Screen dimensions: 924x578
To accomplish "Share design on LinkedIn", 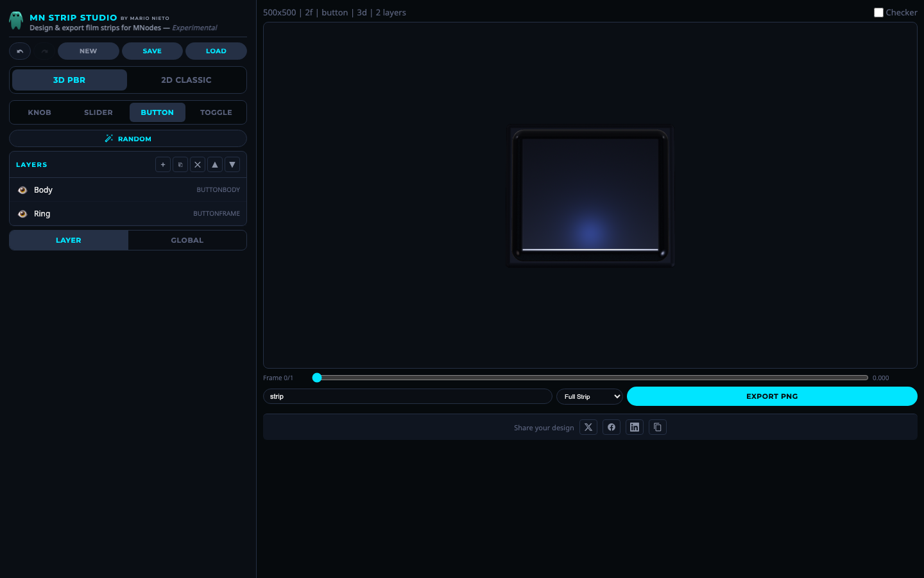I will coord(635,427).
